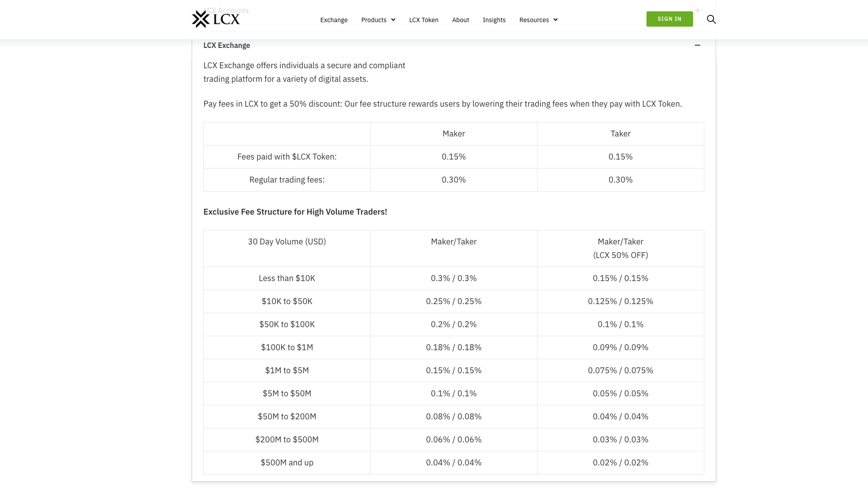Open the Products dropdown menu
The width and height of the screenshot is (868, 488).
(378, 20)
